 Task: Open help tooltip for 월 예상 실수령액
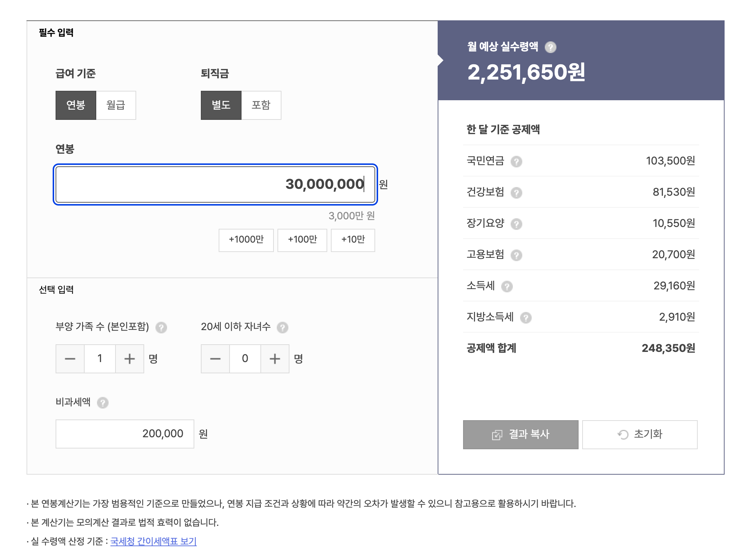click(x=551, y=46)
